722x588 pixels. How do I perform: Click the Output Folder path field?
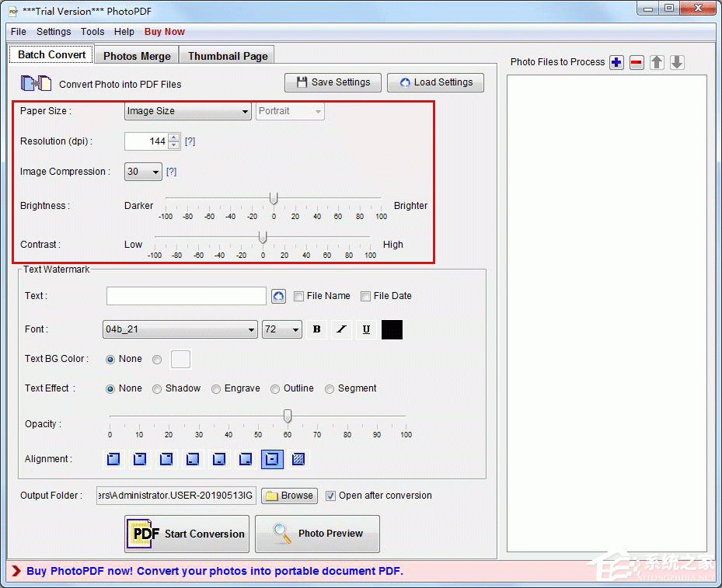176,496
